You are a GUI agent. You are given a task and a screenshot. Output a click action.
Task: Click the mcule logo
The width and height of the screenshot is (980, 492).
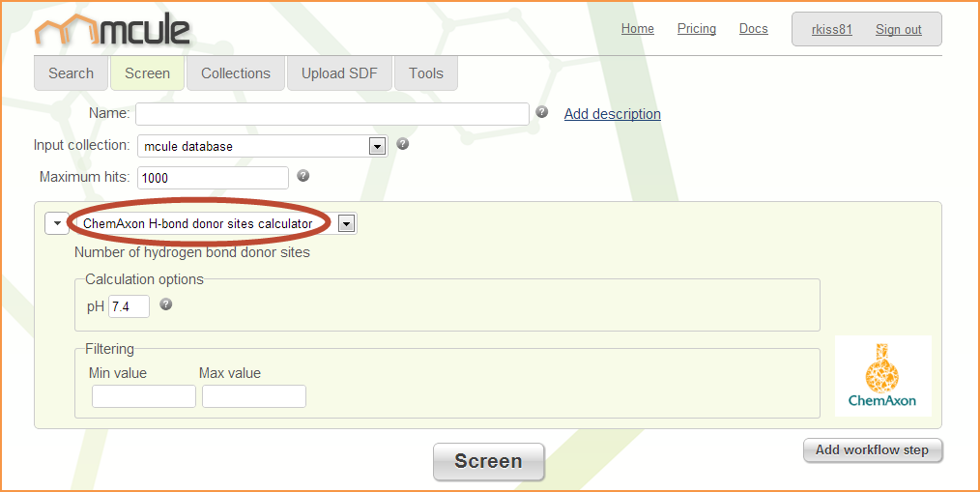pos(112,31)
